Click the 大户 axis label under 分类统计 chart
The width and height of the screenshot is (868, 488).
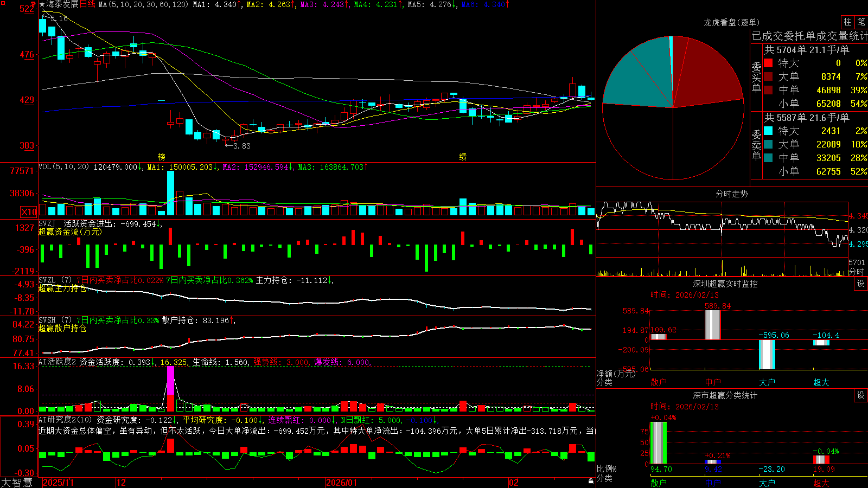[767, 483]
